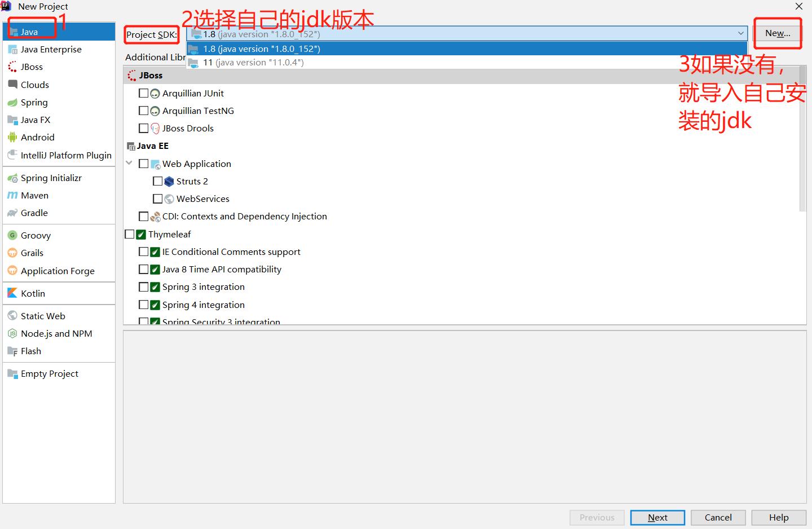Click the Groovy green icon
The width and height of the screenshot is (812, 529).
tap(12, 236)
